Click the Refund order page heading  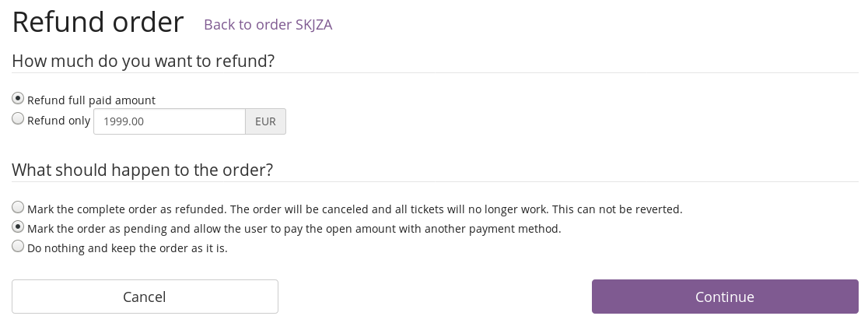pyautogui.click(x=98, y=22)
